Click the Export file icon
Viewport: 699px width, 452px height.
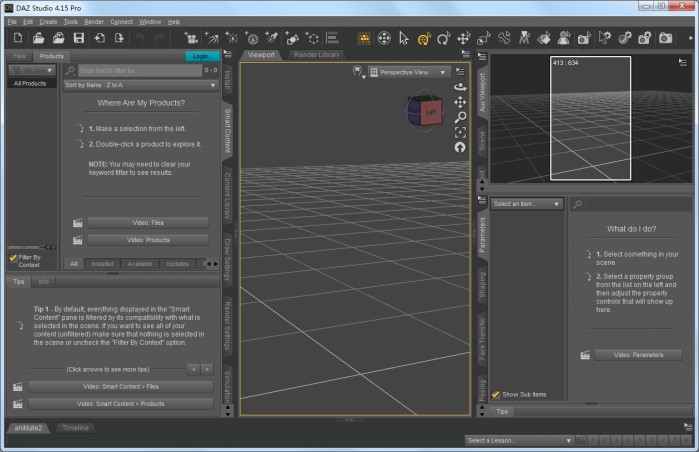[x=119, y=38]
